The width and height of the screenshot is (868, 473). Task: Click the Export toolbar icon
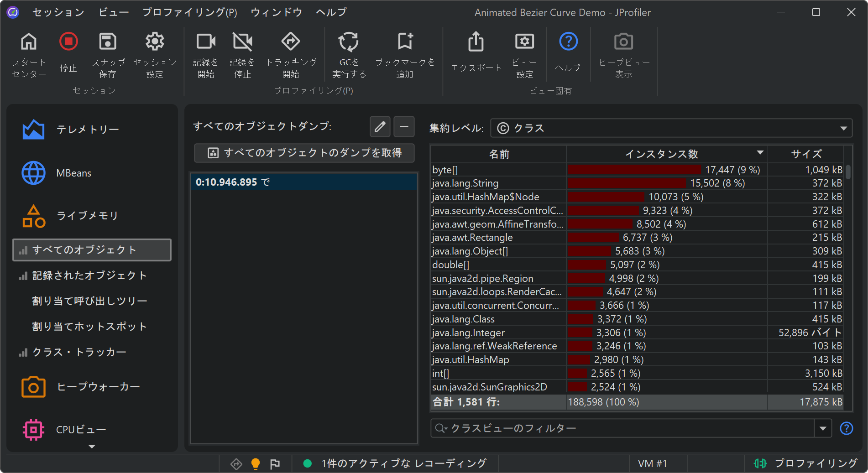(x=476, y=42)
